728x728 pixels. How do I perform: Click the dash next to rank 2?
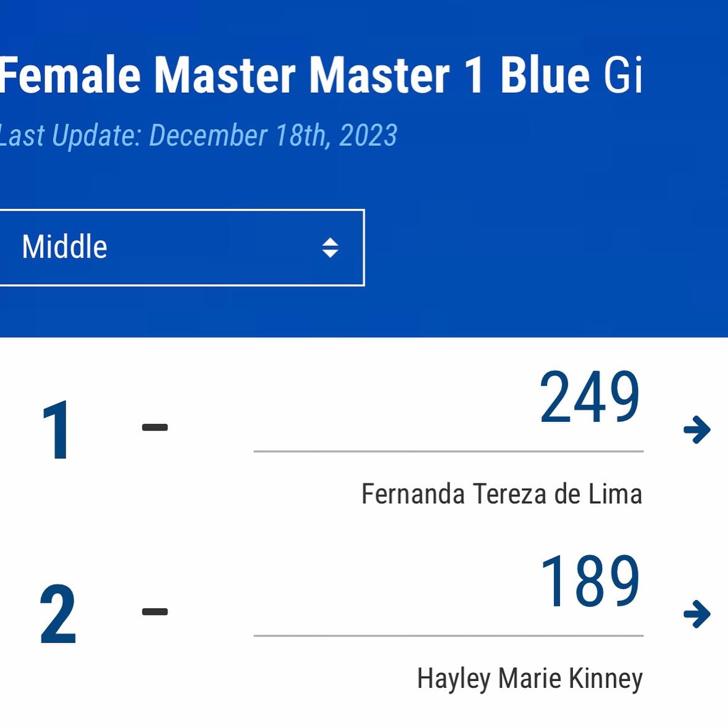(155, 612)
